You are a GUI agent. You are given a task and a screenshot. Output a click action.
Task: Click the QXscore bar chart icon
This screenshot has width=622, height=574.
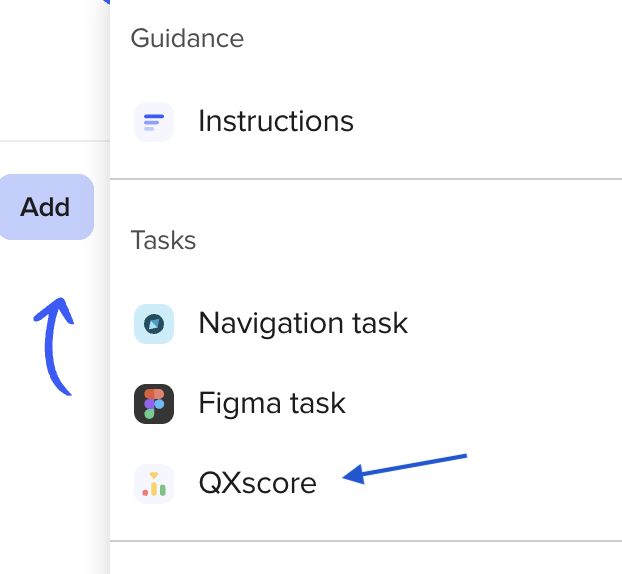point(154,484)
